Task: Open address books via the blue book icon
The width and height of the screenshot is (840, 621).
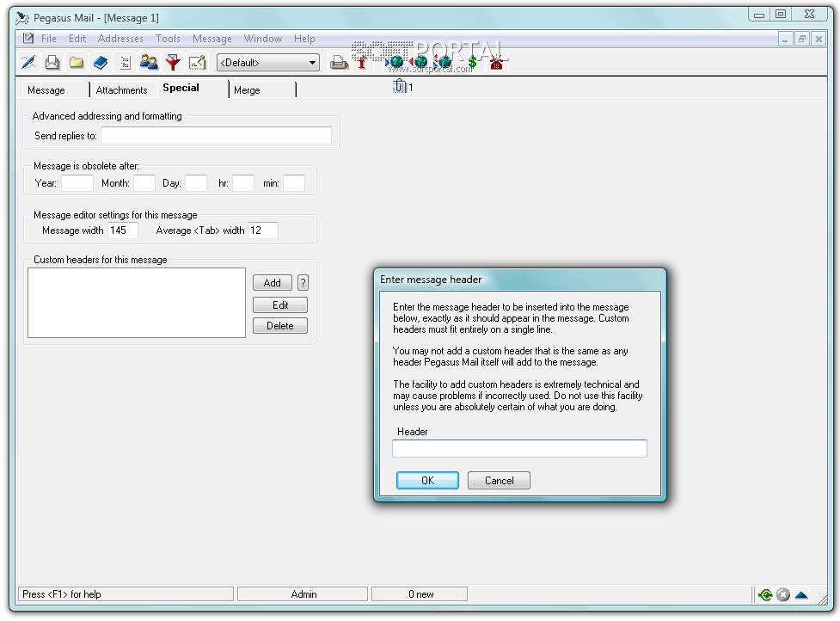Action: click(101, 62)
